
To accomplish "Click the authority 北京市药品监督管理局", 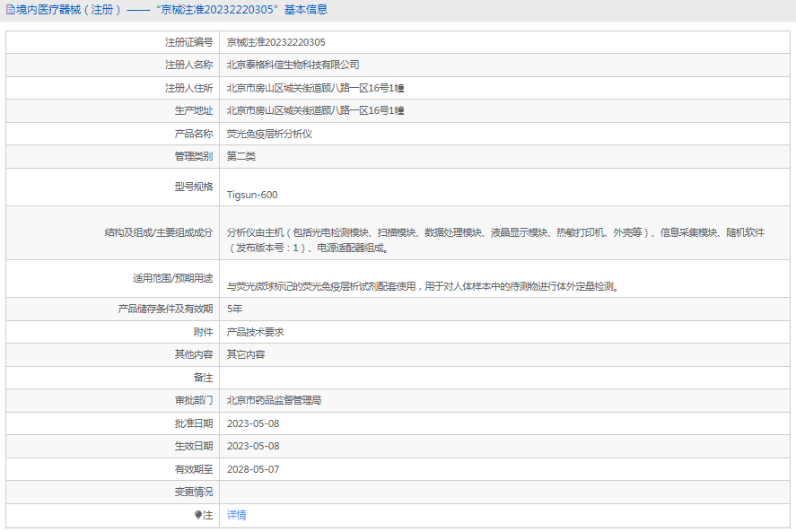I will coord(274,400).
